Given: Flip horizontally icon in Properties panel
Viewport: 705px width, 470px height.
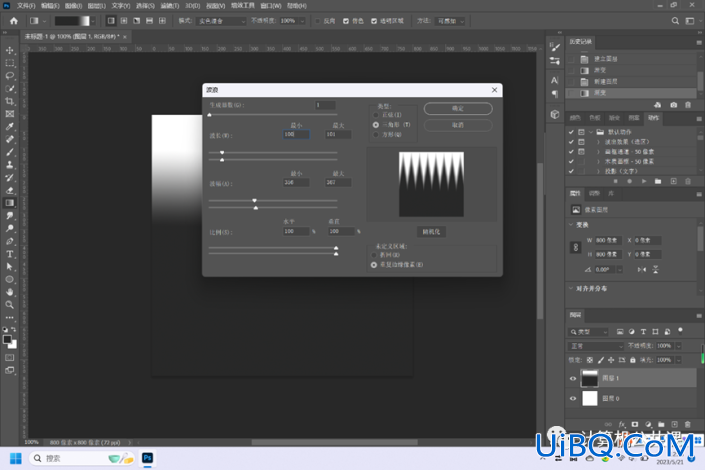Looking at the screenshot, I should point(642,269).
